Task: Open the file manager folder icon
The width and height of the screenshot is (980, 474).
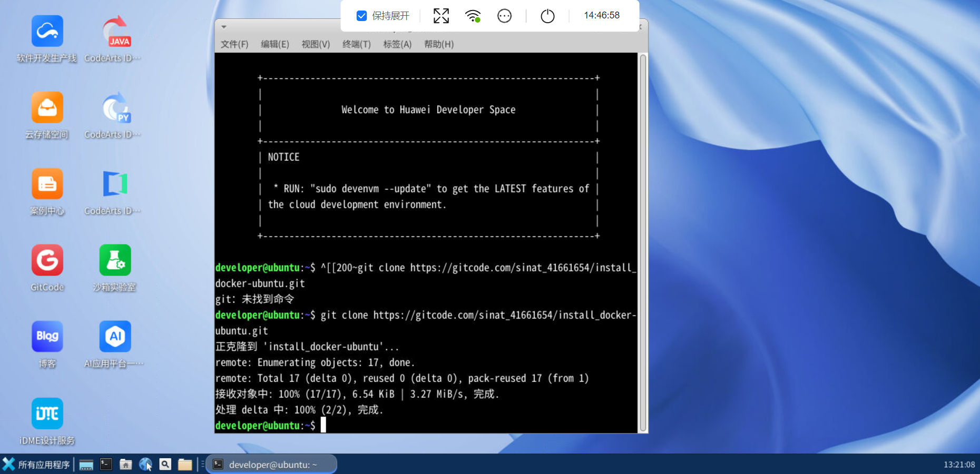Action: click(x=185, y=465)
